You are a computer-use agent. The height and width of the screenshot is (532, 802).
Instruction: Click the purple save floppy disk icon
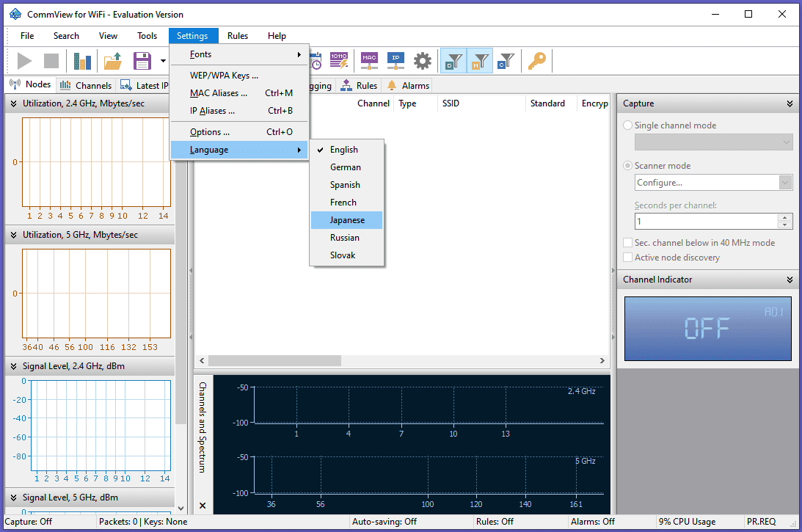[x=142, y=61]
